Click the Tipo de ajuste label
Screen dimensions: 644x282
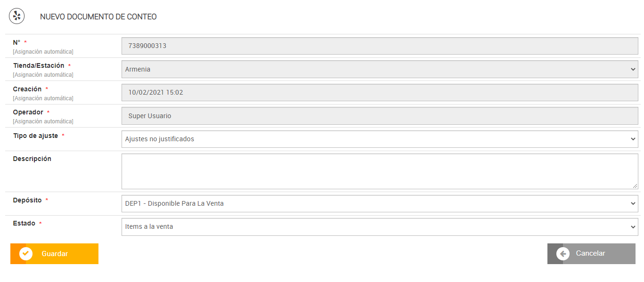coord(35,136)
